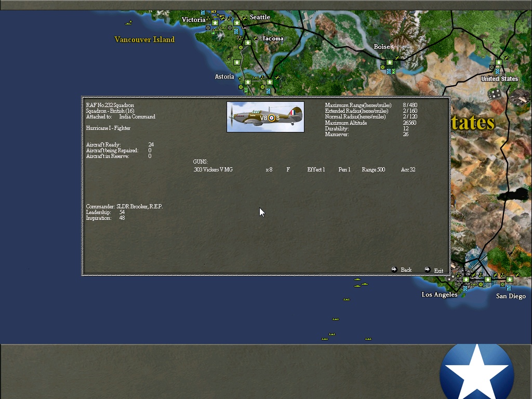This screenshot has height=399, width=532.
Task: Click the Back arrow icon
Action: click(394, 270)
